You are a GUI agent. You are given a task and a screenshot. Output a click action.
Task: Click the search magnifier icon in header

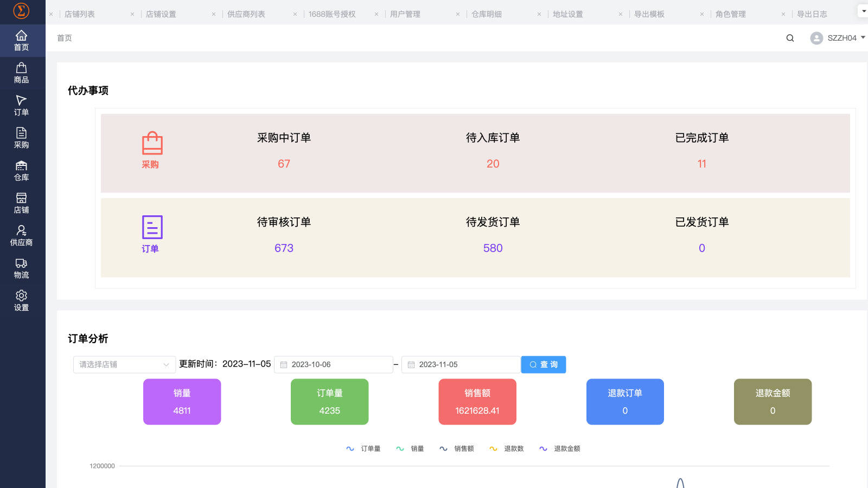point(790,38)
